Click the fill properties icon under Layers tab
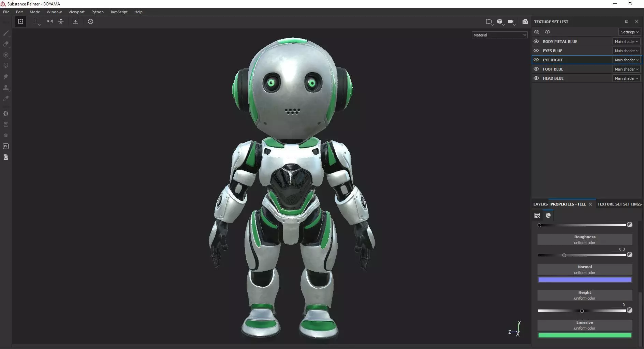Image resolution: width=644 pixels, height=349 pixels. (x=537, y=215)
